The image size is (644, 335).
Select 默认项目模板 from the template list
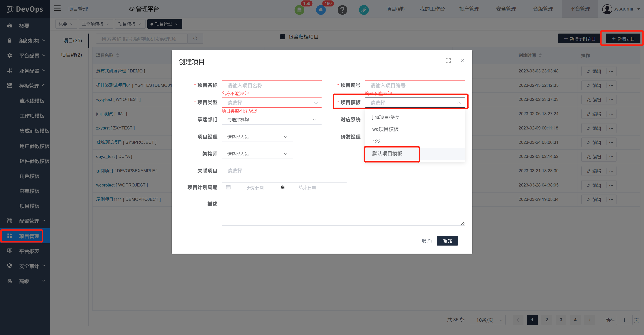click(x=387, y=153)
